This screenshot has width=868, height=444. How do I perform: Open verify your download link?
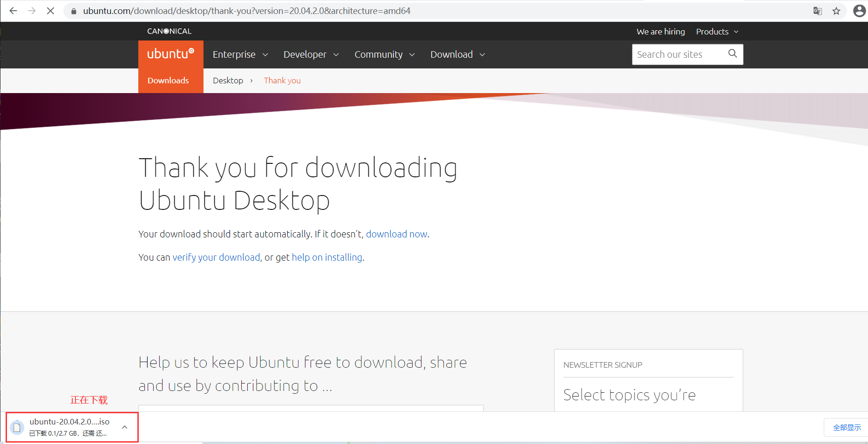[217, 257]
